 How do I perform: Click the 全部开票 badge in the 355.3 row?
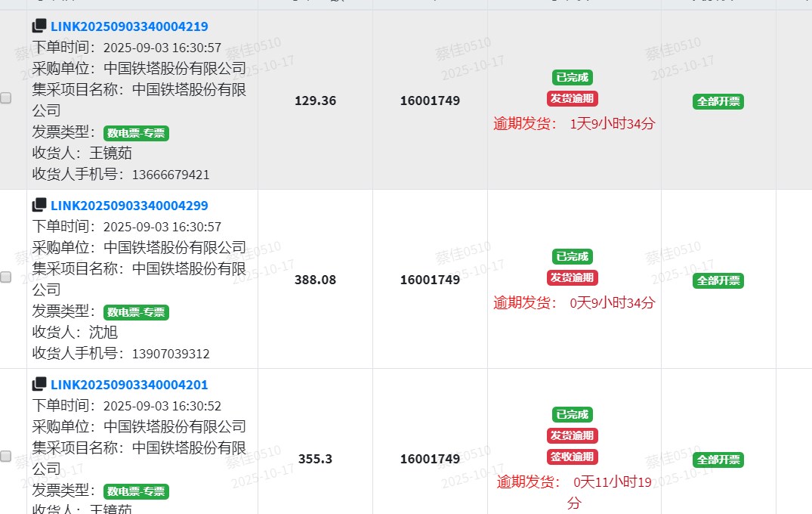click(718, 460)
